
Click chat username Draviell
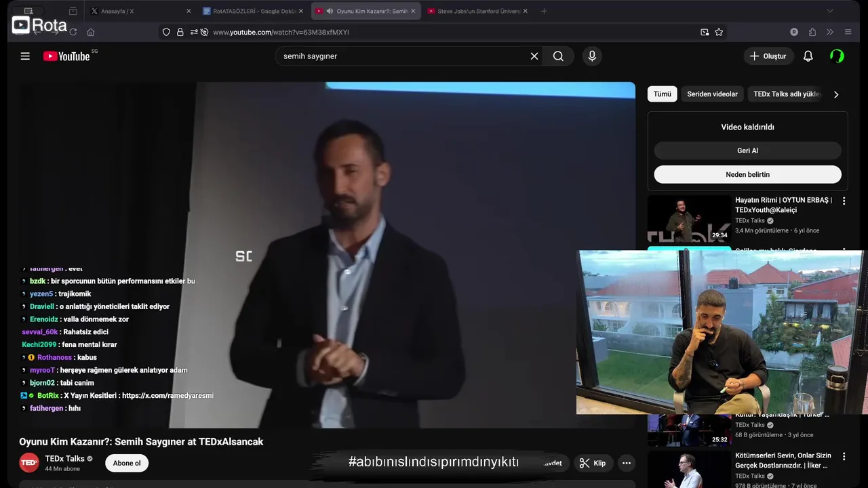[42, 306]
